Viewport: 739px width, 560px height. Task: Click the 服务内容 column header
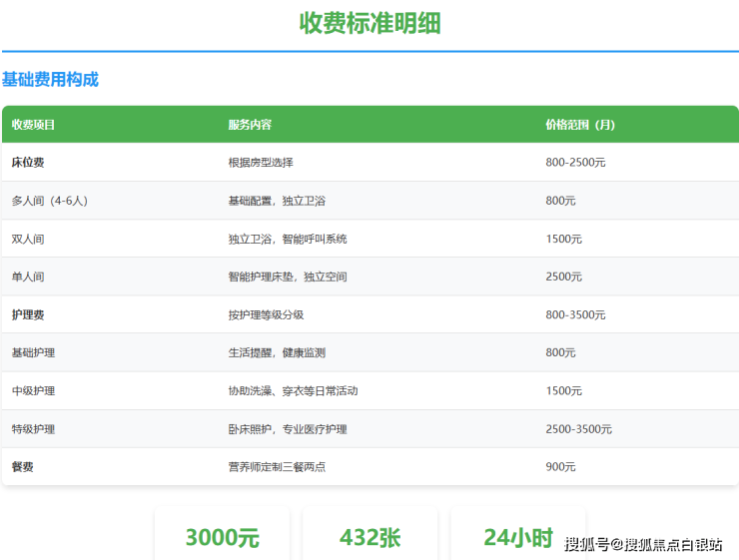(250, 125)
